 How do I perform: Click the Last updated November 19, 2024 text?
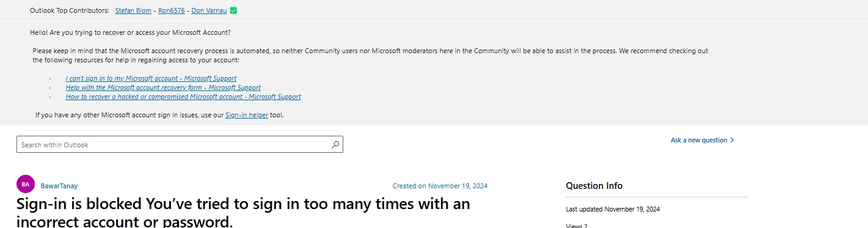coord(613,209)
